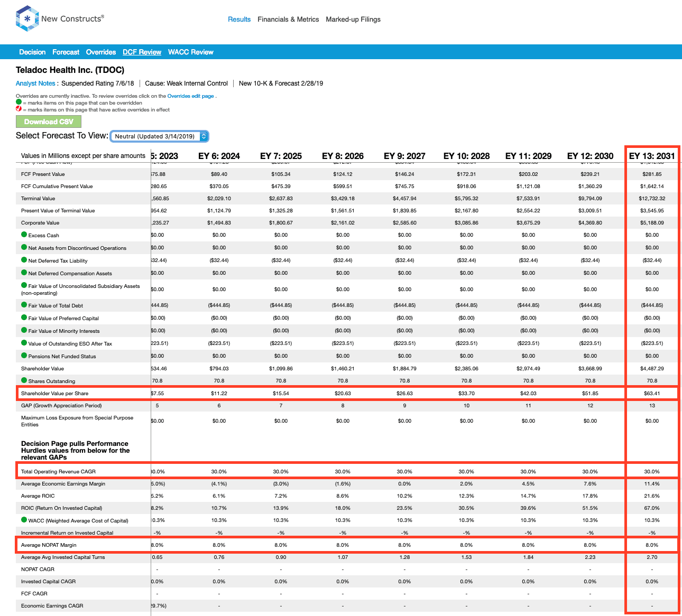682x616 pixels.
Task: Switch to the Decision tab
Action: click(x=32, y=52)
